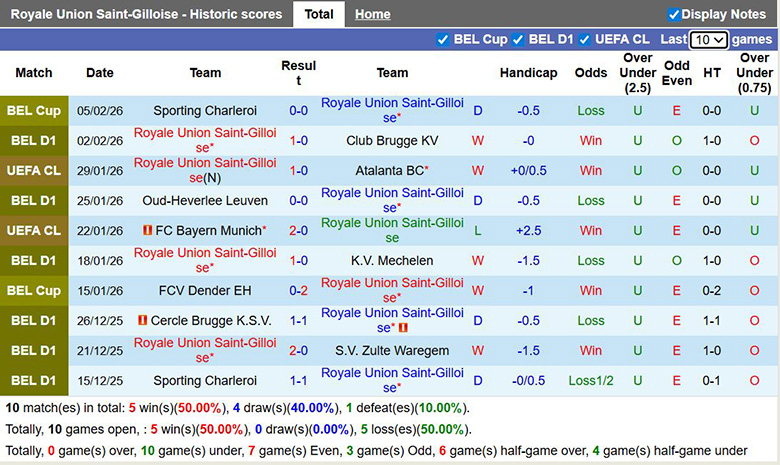Open the Oud-Heverlee Leuven team page
The image size is (780, 465).
pyautogui.click(x=205, y=201)
